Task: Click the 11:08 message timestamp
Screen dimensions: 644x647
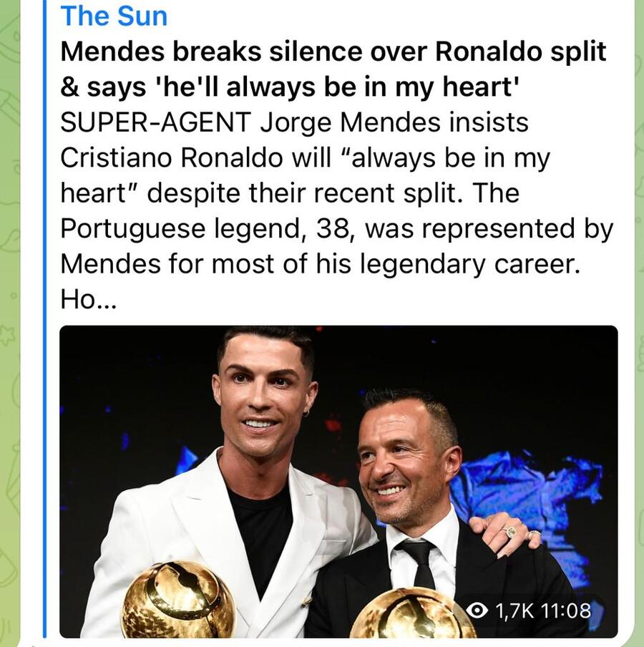Action: 565,610
